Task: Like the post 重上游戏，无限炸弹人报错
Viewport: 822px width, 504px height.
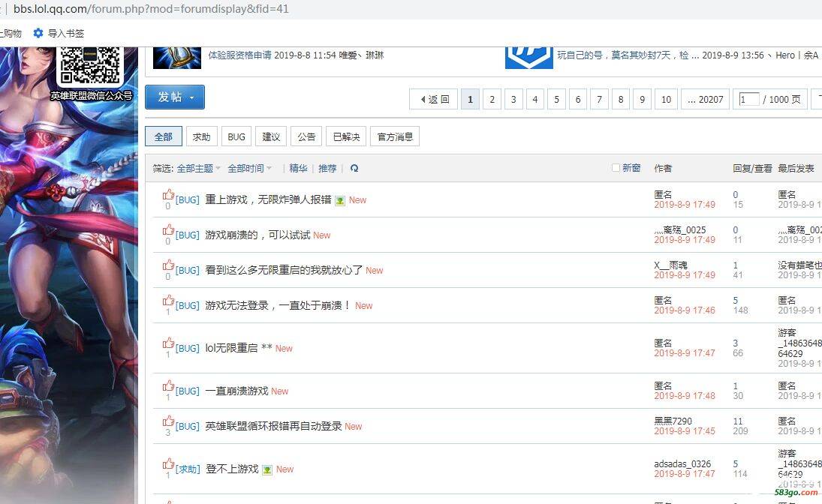Action: (167, 195)
